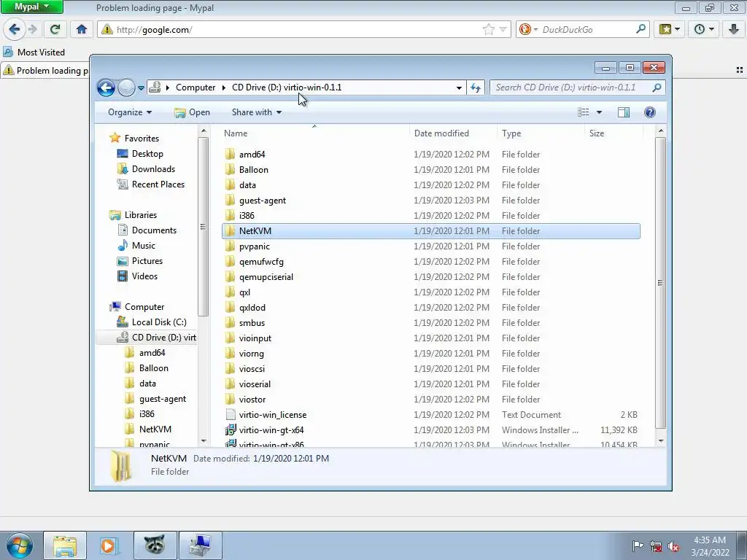Select the virtio-win_license text document icon
This screenshot has height=560, width=747.
pos(231,415)
